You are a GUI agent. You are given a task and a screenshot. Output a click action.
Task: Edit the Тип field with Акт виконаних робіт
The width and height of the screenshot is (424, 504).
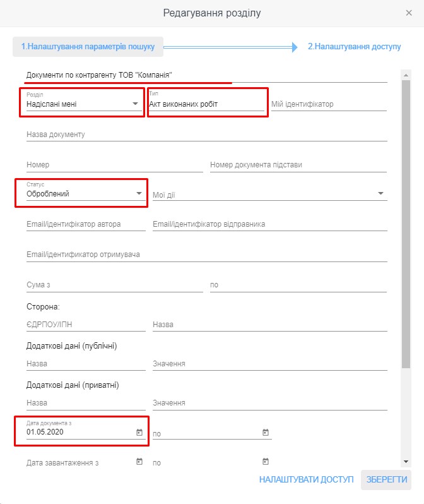pyautogui.click(x=206, y=104)
